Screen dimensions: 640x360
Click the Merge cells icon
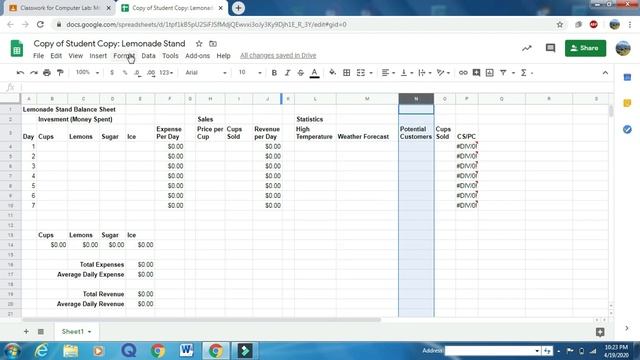click(x=361, y=73)
